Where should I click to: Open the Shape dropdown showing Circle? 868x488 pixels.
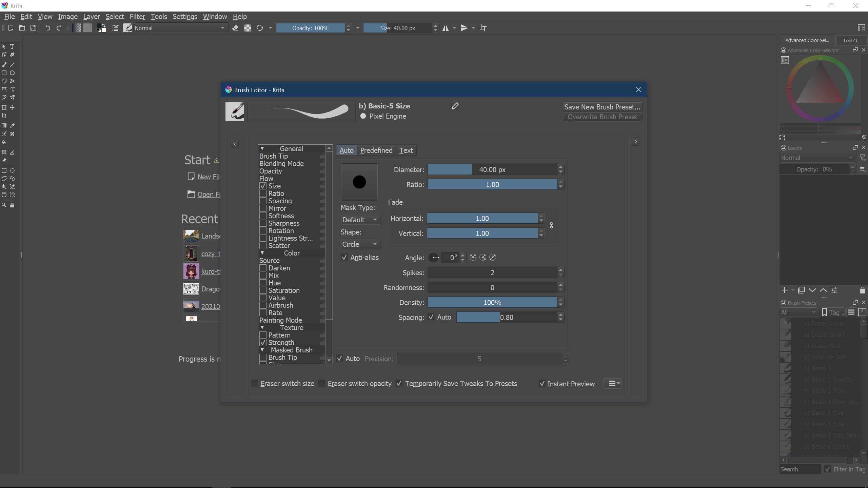point(360,244)
